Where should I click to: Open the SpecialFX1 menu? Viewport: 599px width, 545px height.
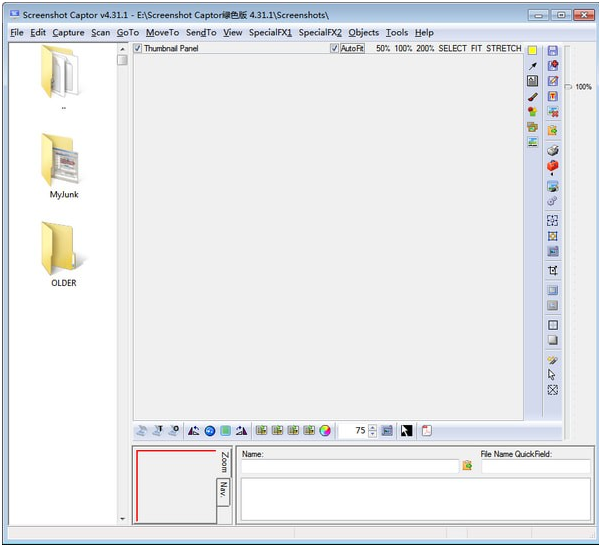point(270,33)
